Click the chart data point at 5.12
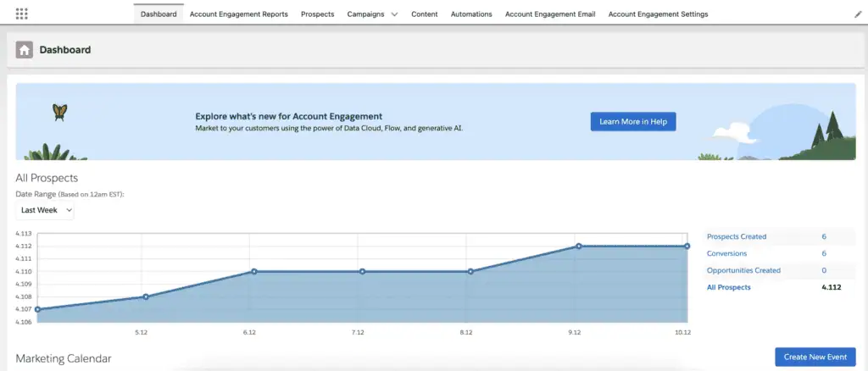The width and height of the screenshot is (868, 371). click(145, 297)
